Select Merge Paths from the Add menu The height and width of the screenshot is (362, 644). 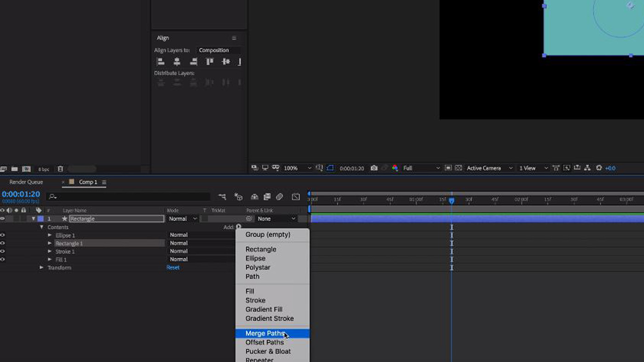[x=266, y=333]
